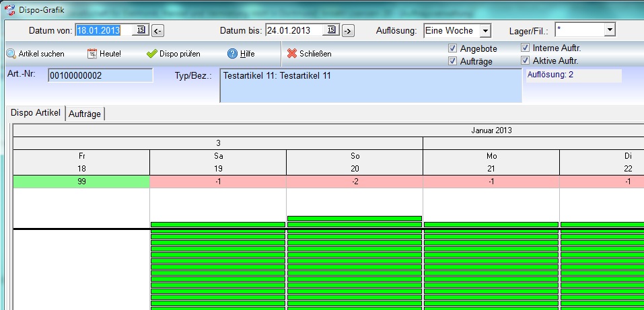Image resolution: width=644 pixels, height=310 pixels.
Task: Select the Sa 19 day column header
Action: (x=218, y=162)
